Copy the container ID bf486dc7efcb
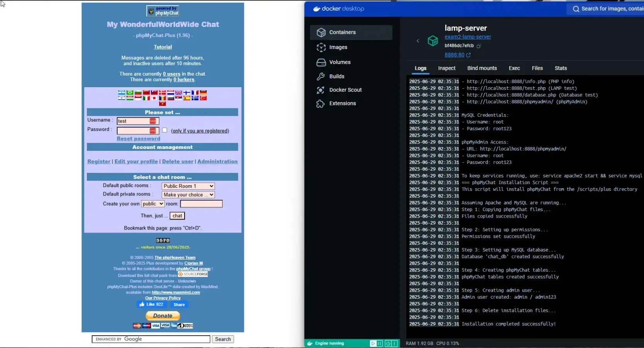 [479, 46]
